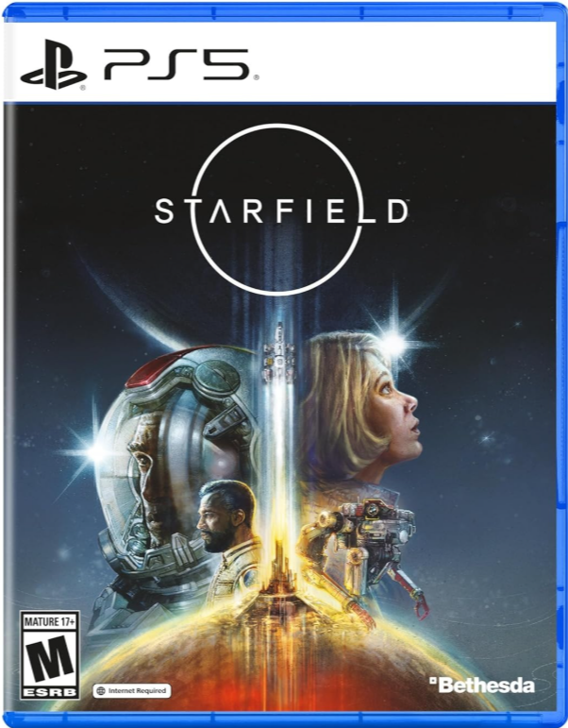Click the globe icon beside Internet Required
This screenshot has height=728, width=568.
click(101, 690)
